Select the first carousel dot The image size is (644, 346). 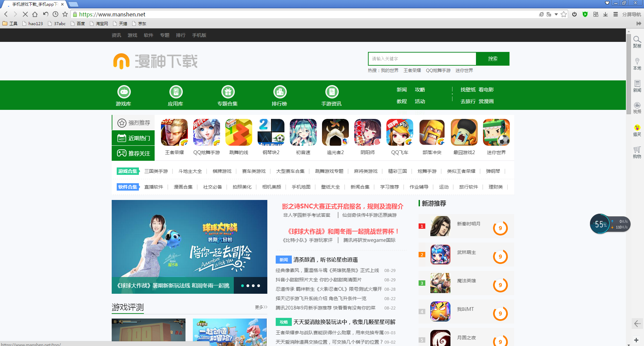point(243,286)
